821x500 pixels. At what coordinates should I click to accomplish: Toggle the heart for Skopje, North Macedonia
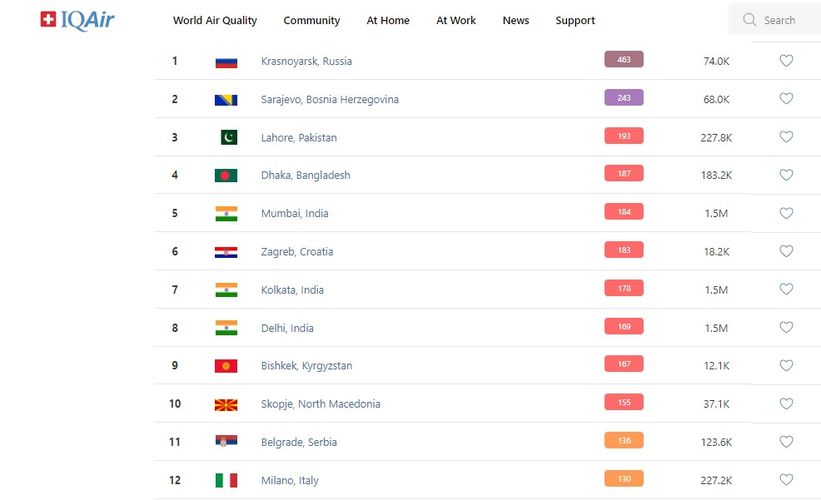786,404
